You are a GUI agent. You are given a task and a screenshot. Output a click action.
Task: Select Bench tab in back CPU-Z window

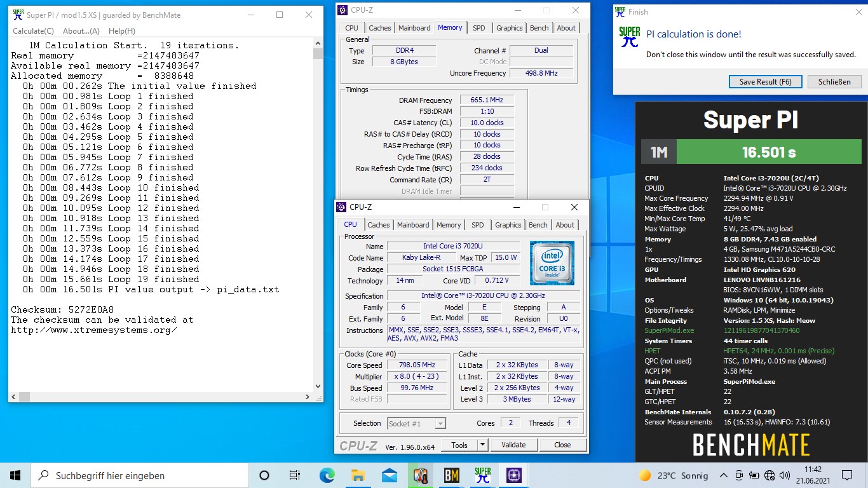539,28
